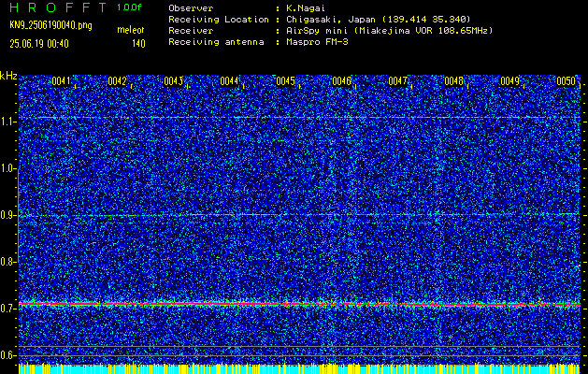Click the faint cyan line at 0.9 kHz
Screen dimensions: 588x374
tap(299, 214)
